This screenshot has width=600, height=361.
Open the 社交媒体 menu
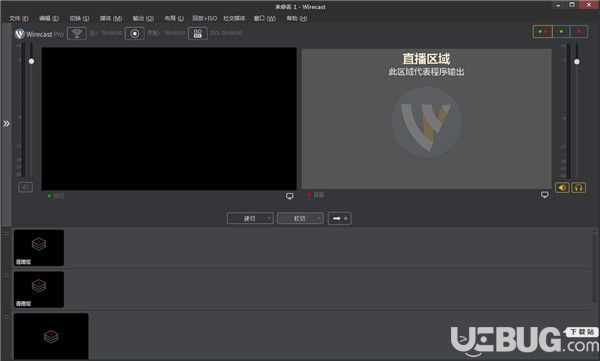[x=234, y=18]
